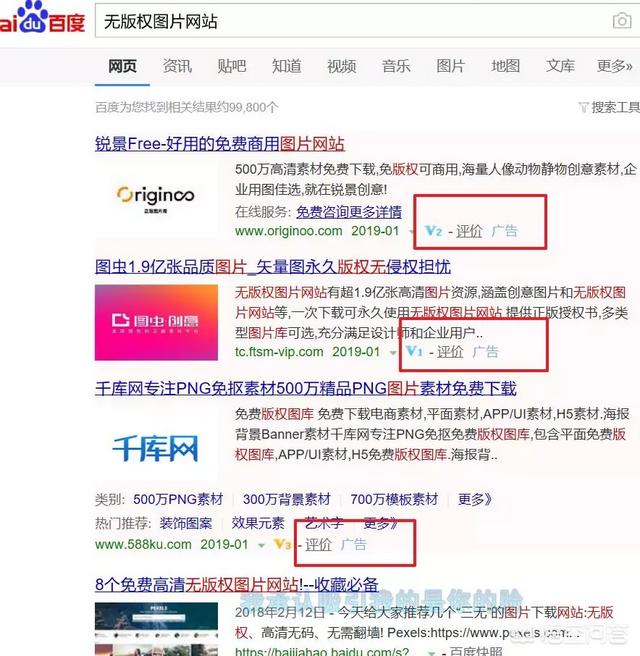Open the Originoo logo thumbnail
This screenshot has width=640, height=656.
point(156,200)
